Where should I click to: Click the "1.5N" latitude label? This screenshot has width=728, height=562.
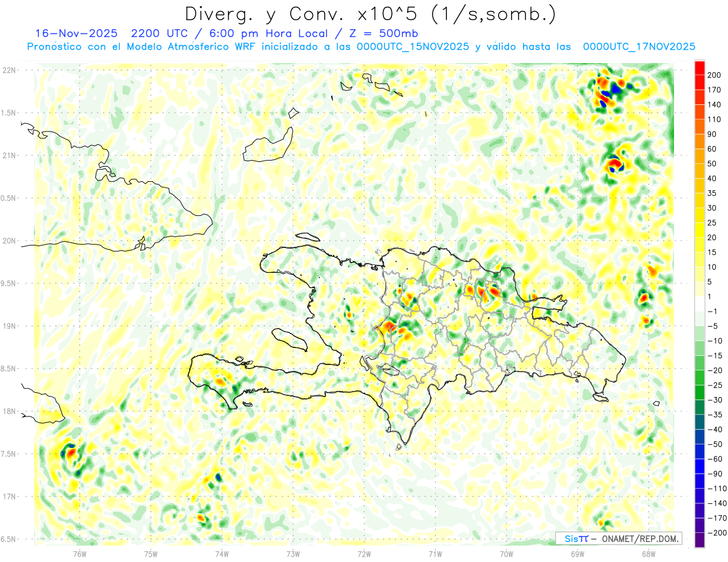pos(9,113)
